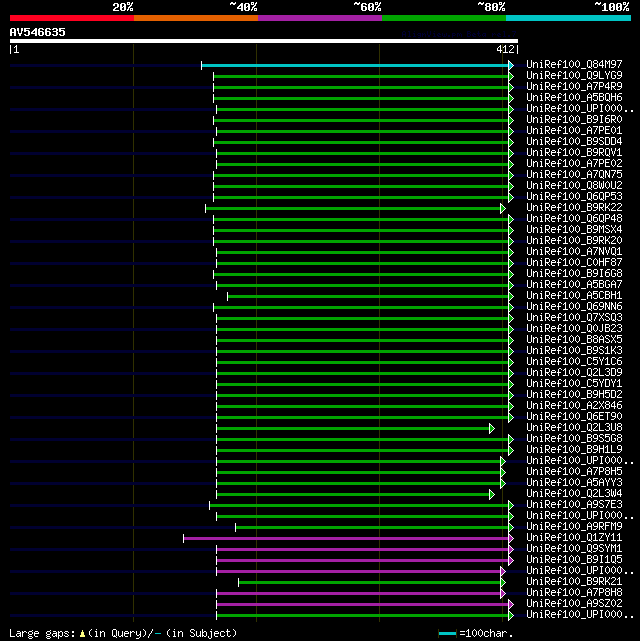Image resolution: width=640 pixels, height=641 pixels.
Task: Click the orange ~40% identity legend segment
Action: [x=196, y=18]
